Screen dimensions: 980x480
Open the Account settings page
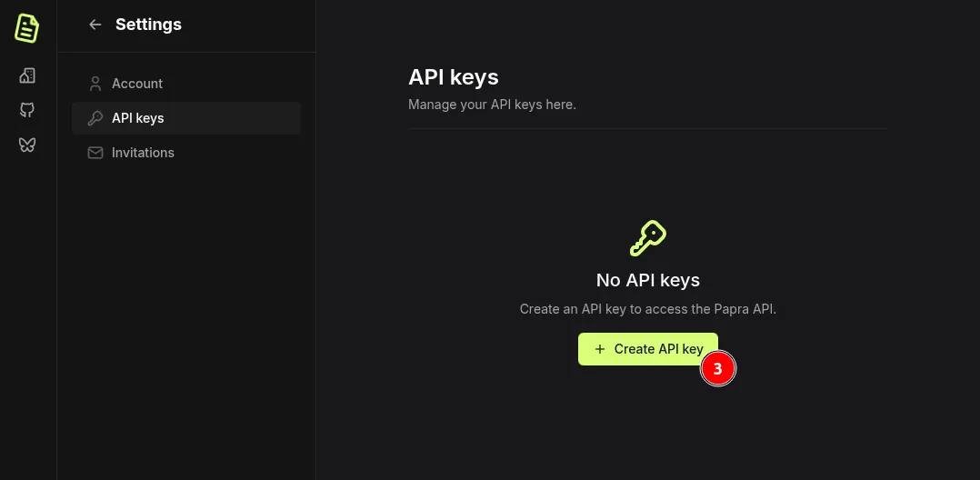point(137,84)
